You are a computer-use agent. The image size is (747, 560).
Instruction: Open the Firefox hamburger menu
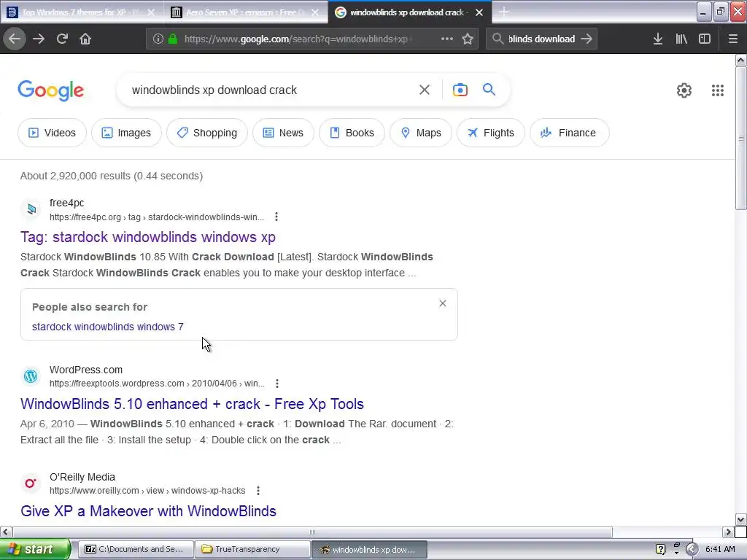click(x=732, y=39)
